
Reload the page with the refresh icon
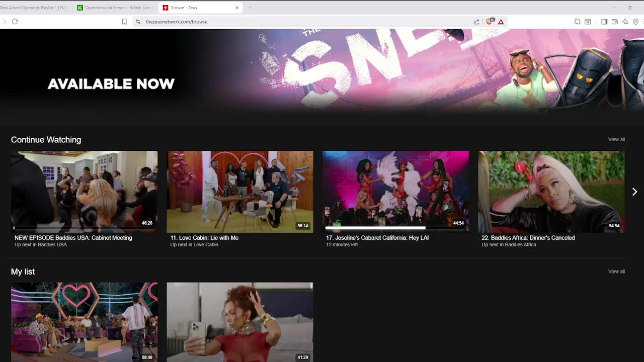click(15, 22)
